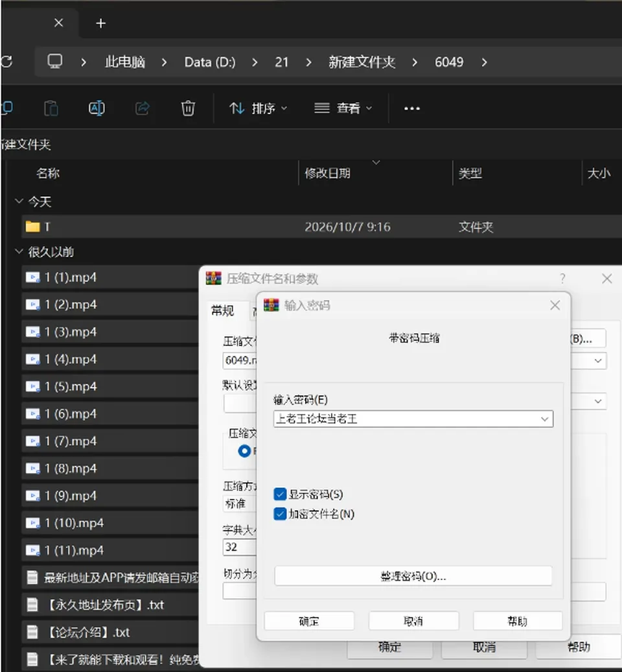The image size is (622, 672).
Task: Sort by the 修改日期 column header
Action: tap(328, 173)
